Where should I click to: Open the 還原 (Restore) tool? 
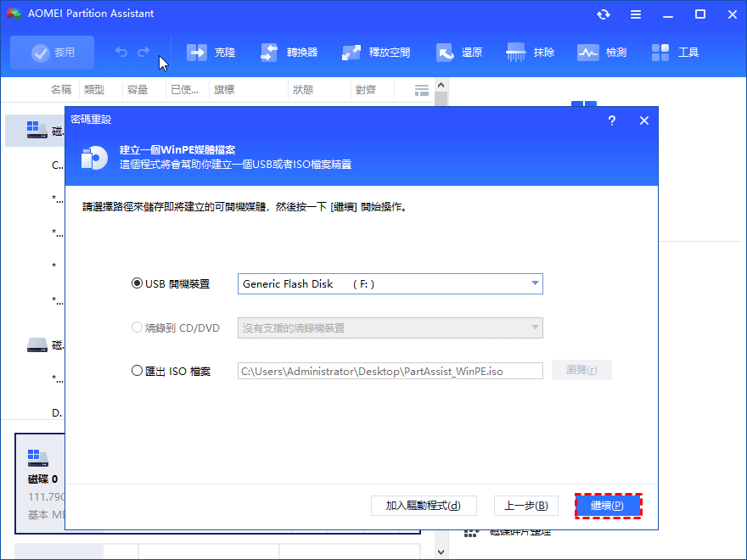[x=446, y=53]
